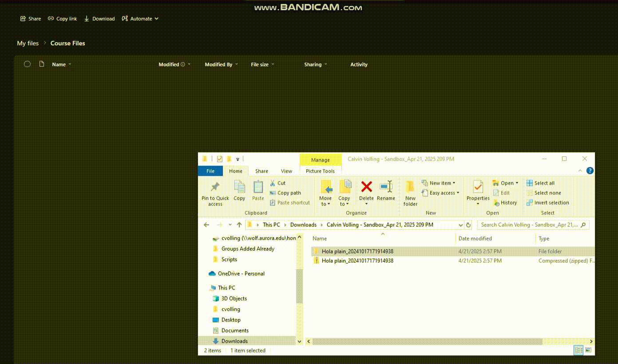This screenshot has height=364, width=618.
Task: Switch to the Share ribbon tab
Action: [261, 171]
